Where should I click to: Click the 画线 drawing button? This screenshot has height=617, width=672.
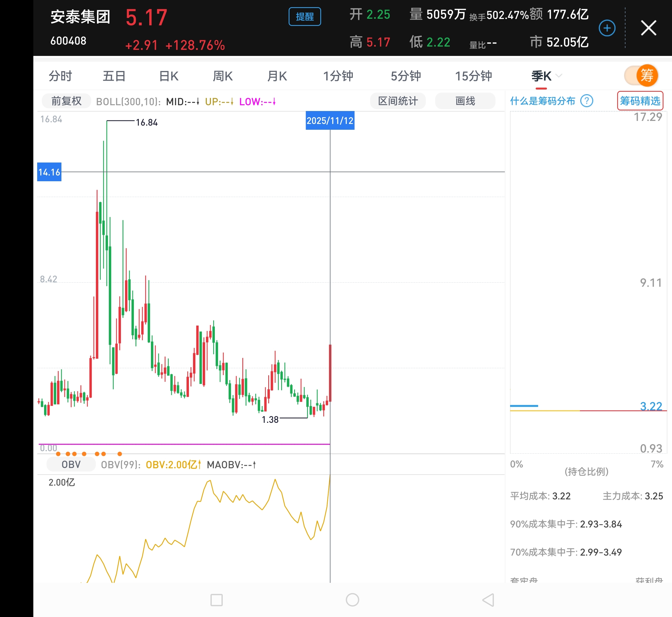tap(465, 101)
